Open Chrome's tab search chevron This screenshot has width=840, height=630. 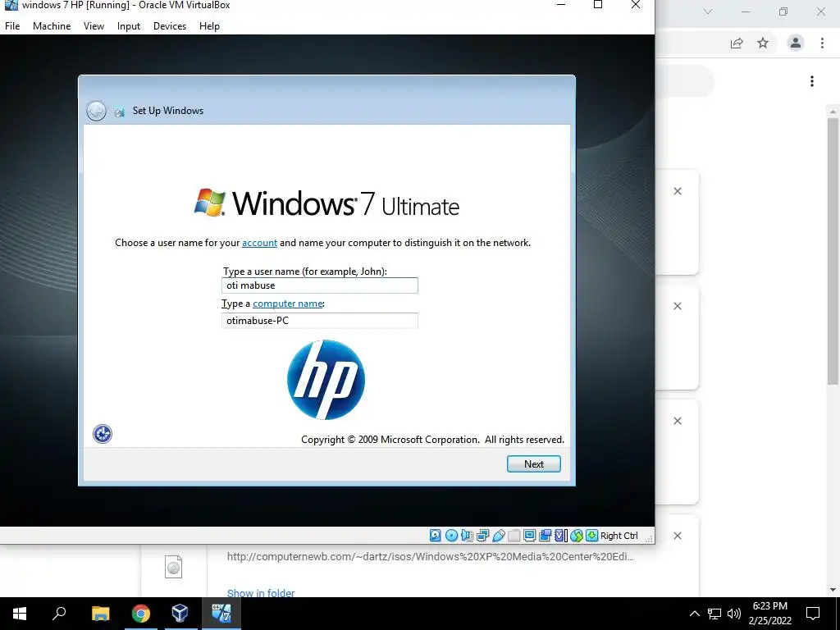pos(708,11)
